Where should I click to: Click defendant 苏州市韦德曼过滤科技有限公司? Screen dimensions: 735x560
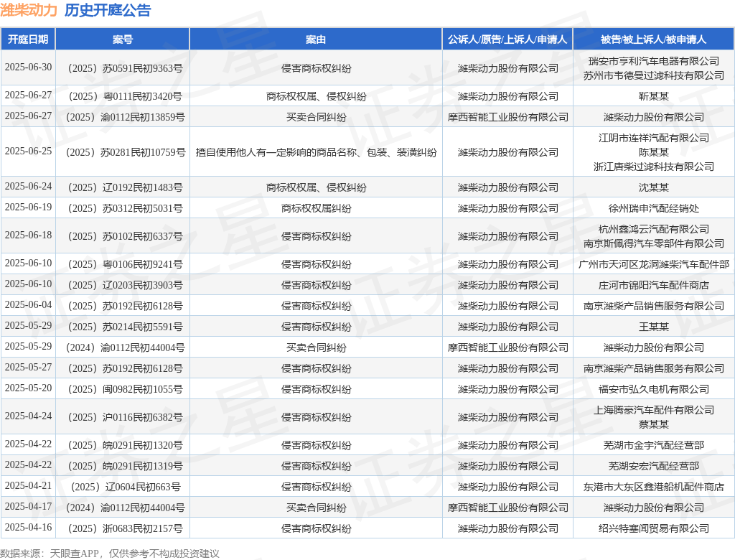click(x=653, y=75)
